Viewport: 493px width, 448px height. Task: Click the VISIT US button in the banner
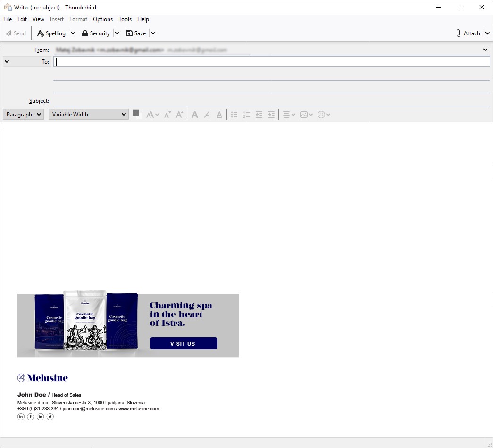[x=183, y=343]
